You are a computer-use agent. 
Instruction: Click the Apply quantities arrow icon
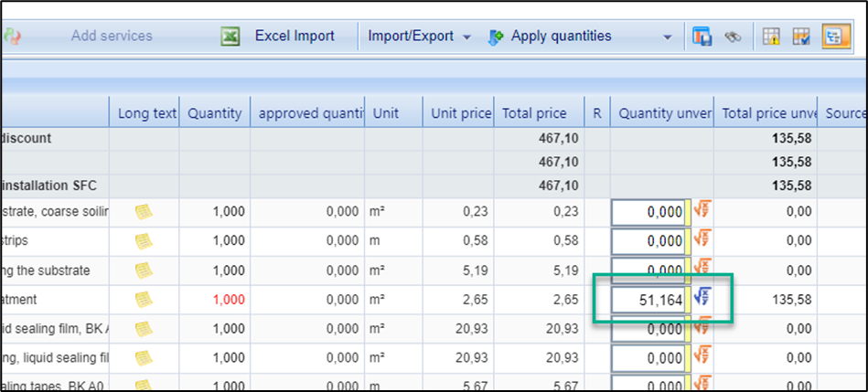(x=497, y=37)
